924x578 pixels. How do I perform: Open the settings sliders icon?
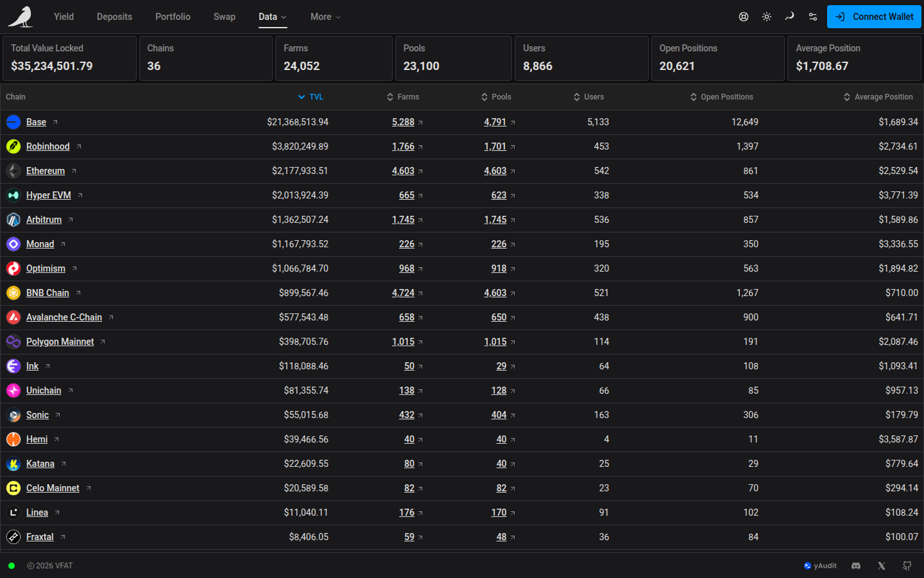pyautogui.click(x=813, y=17)
